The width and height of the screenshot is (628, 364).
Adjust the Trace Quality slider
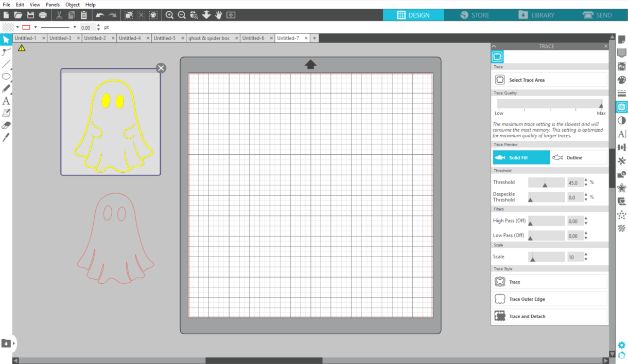(601, 105)
